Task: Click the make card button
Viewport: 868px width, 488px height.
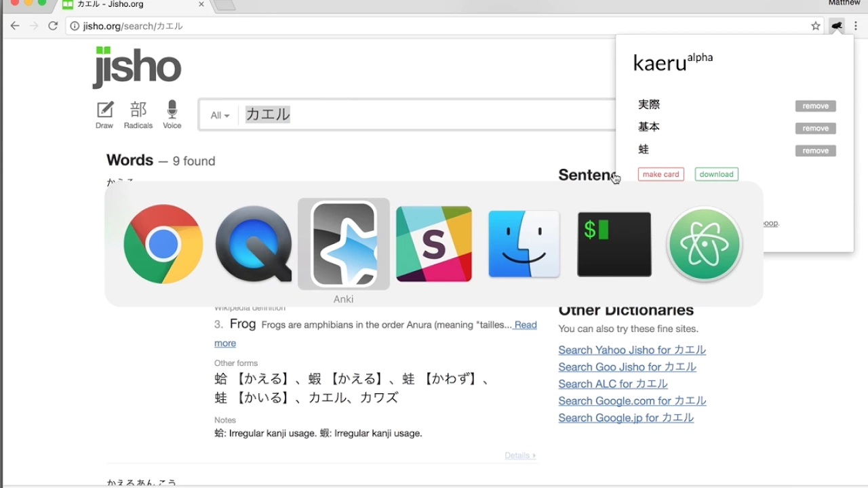Action: (x=661, y=174)
